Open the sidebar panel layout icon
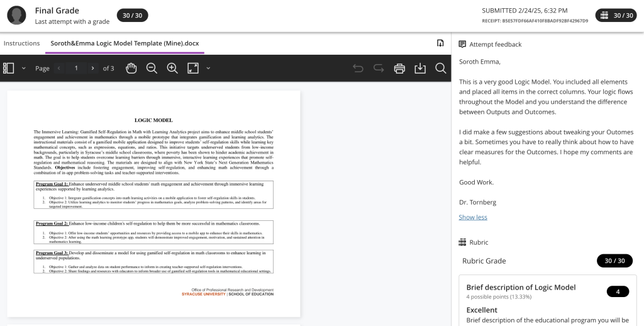The height and width of the screenshot is (326, 644). (x=9, y=68)
